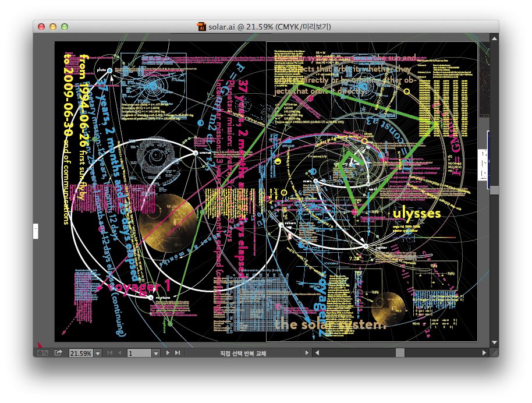Close the solar.ai window
The height and width of the screenshot is (403, 532).
(41, 27)
